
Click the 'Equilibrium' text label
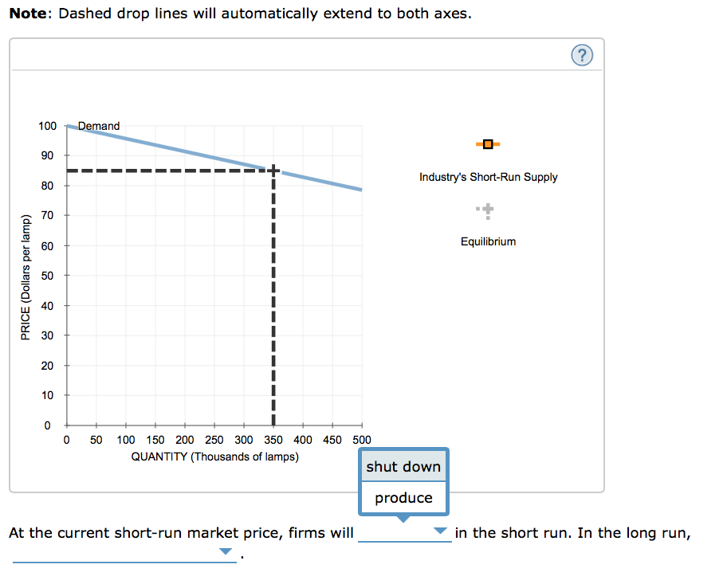pyautogui.click(x=488, y=241)
